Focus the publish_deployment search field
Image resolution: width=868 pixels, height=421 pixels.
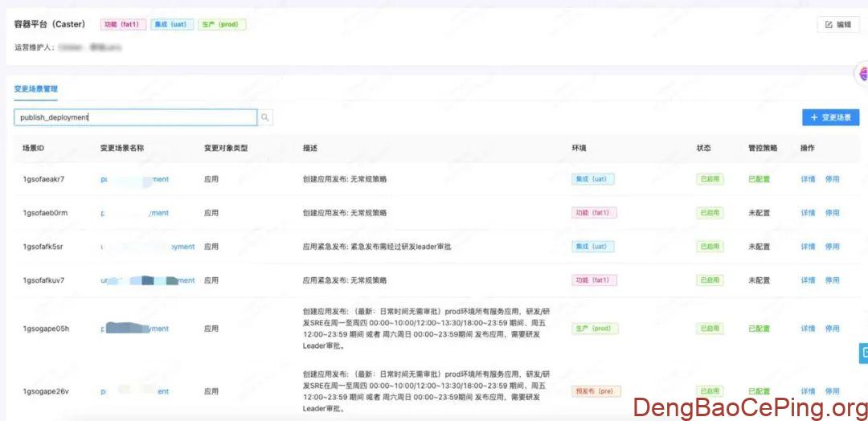[x=136, y=117]
